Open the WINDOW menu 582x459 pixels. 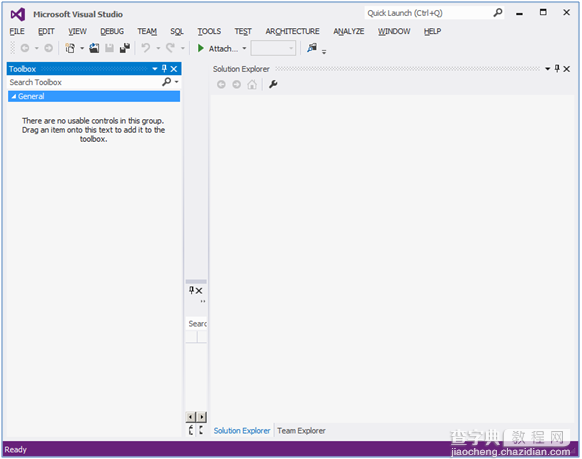(x=394, y=32)
